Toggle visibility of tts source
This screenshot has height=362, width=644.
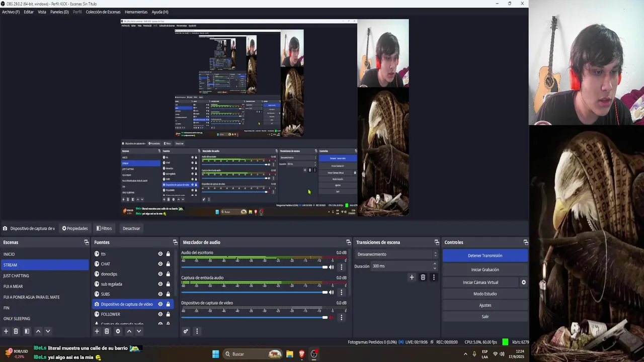point(160,254)
